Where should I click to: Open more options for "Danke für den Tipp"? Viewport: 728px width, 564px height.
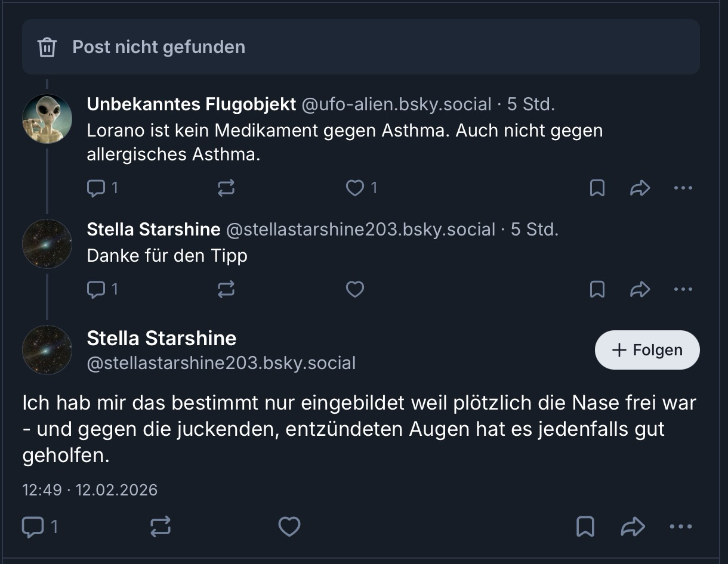click(x=683, y=290)
